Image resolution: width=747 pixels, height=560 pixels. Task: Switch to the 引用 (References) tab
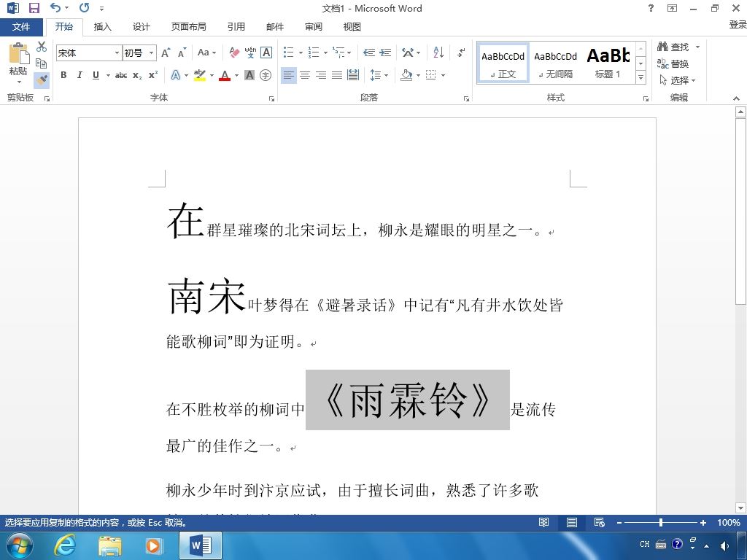point(236,27)
